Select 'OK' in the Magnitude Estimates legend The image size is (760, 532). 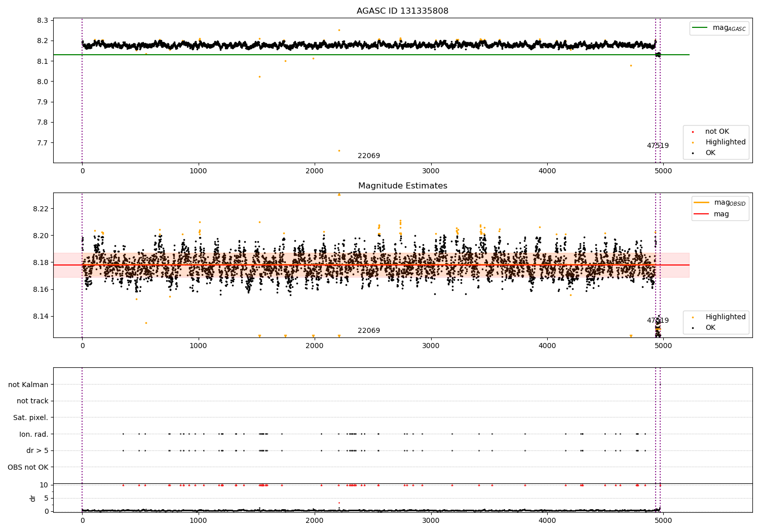[x=710, y=328]
